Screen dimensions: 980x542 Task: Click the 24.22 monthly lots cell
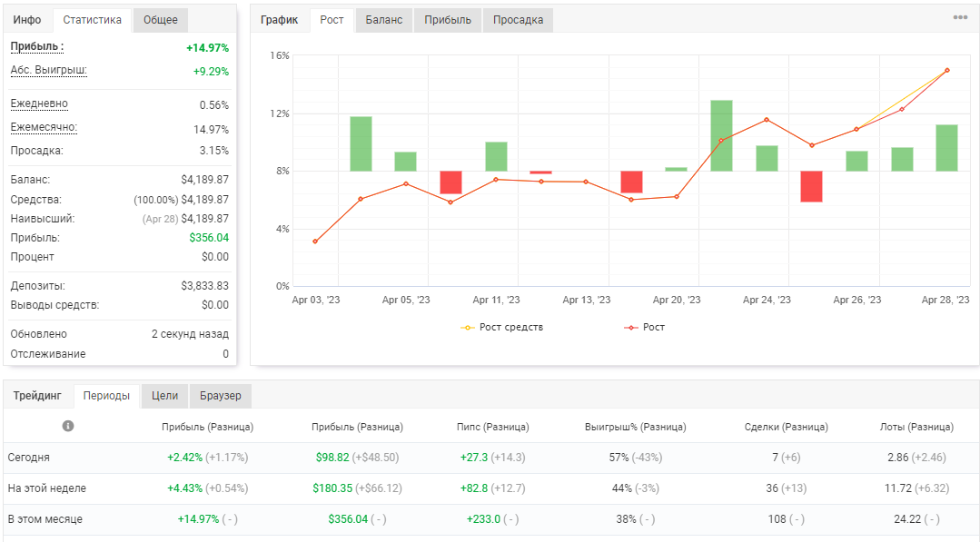point(907,519)
